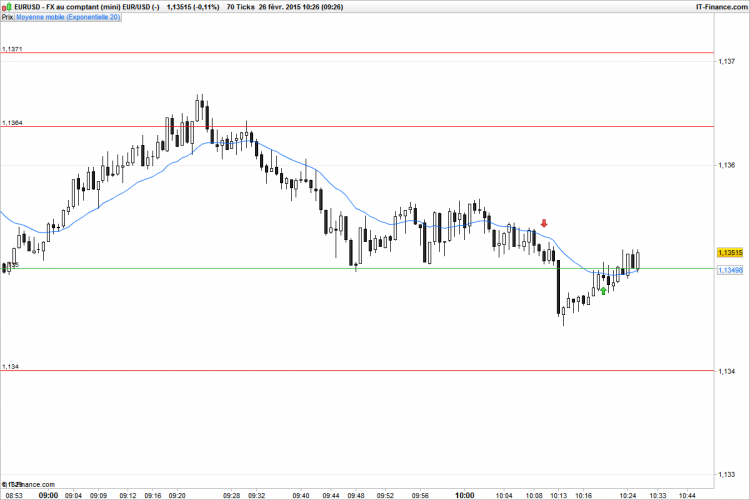Click the 09:00 time axis label
Image resolution: width=750 pixels, height=500 pixels.
tap(48, 495)
